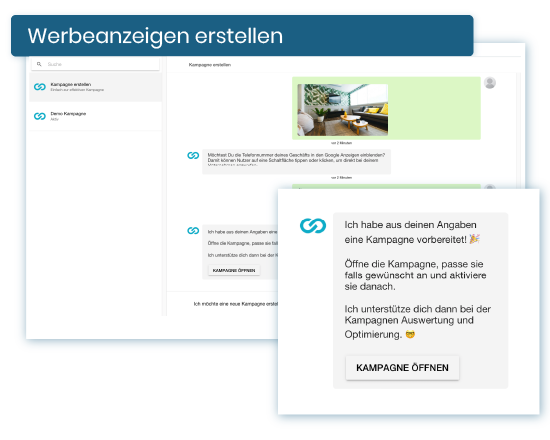The width and height of the screenshot is (550, 440).
Task: Click the bot logo beside campaign prepared message
Action: click(x=193, y=231)
